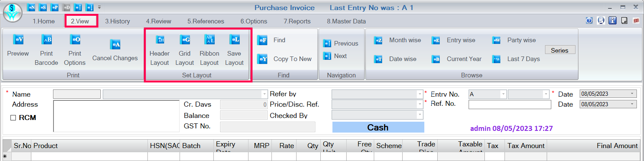
Task: Click the red EXIT icon
Action: pos(636,20)
